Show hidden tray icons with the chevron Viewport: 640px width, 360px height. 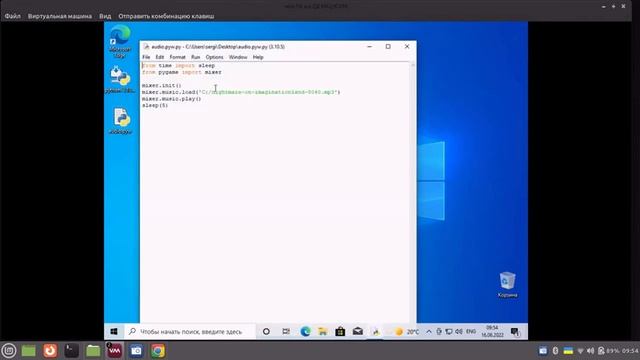429,331
